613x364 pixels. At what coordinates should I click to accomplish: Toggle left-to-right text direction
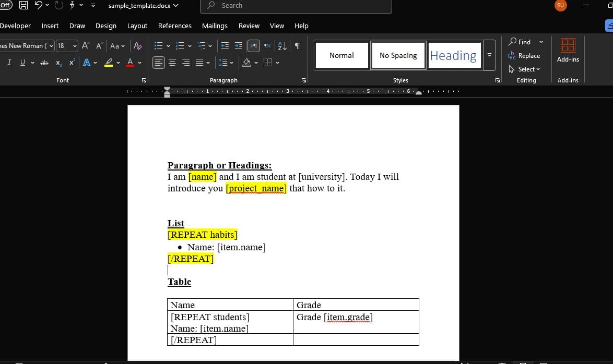click(x=253, y=46)
